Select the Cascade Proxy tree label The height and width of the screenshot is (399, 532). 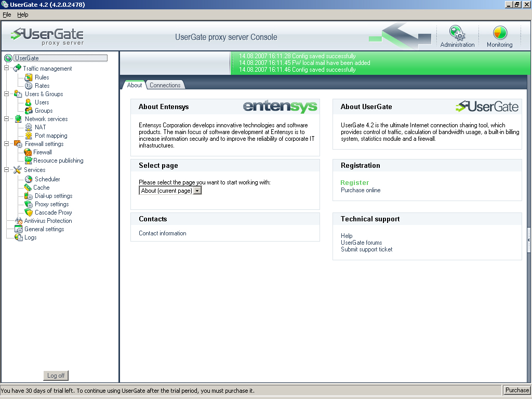(54, 212)
